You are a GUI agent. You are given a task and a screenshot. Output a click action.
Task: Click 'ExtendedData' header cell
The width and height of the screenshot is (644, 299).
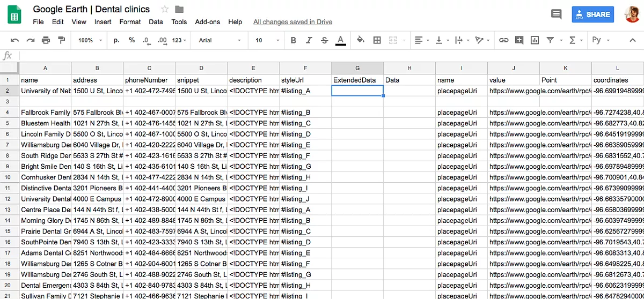357,80
